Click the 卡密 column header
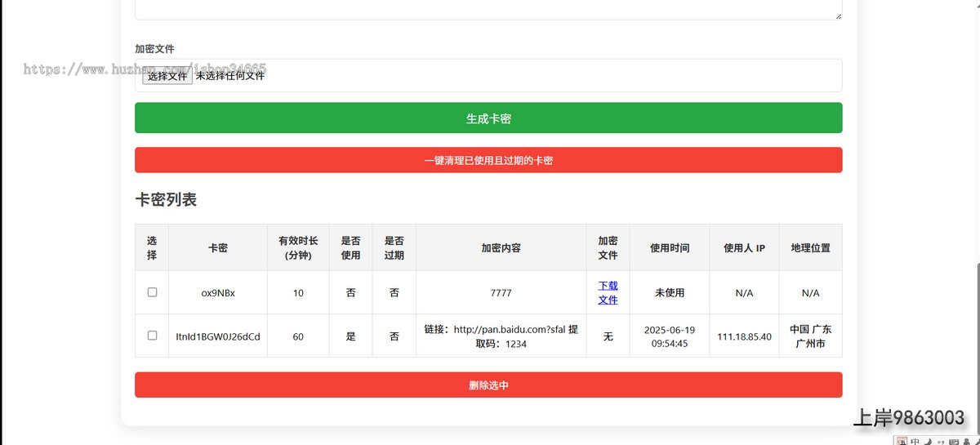 click(218, 247)
